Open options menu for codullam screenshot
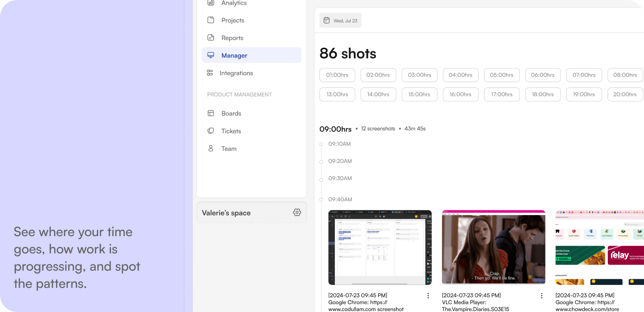 pyautogui.click(x=428, y=296)
